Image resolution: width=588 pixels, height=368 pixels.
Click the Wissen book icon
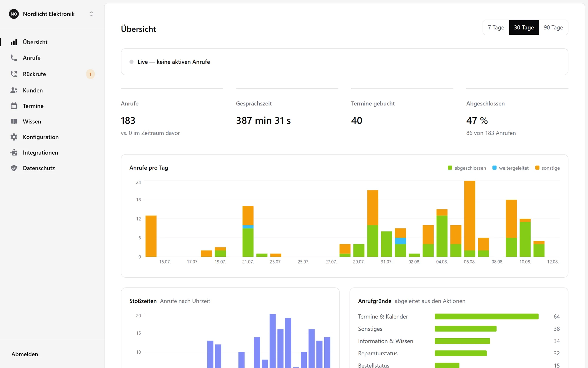tap(14, 122)
